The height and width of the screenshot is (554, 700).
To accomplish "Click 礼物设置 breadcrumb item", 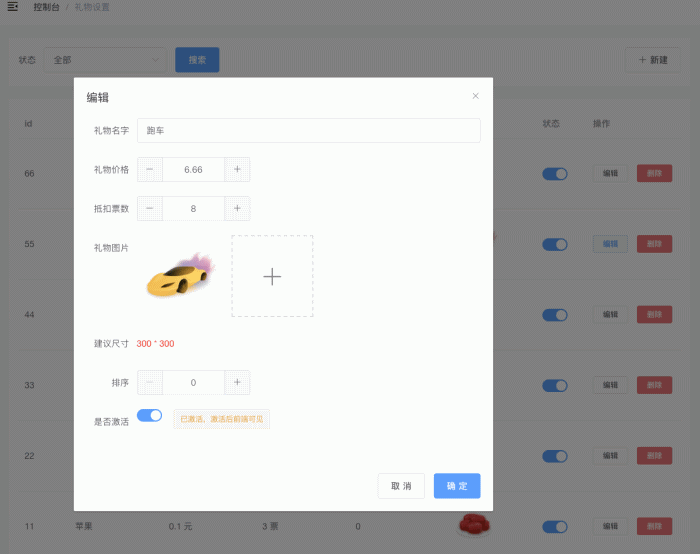I will point(92,7).
